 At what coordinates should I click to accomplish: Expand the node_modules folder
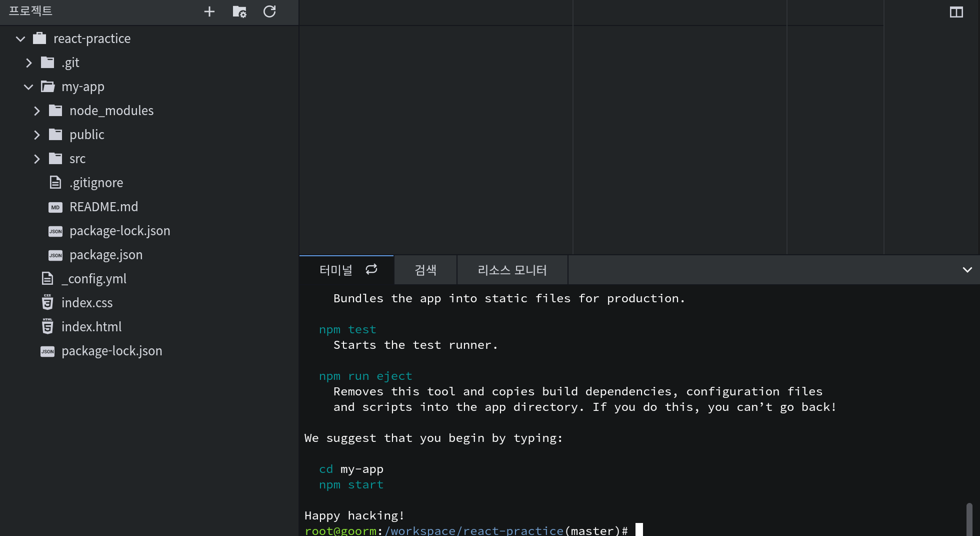[x=36, y=111]
